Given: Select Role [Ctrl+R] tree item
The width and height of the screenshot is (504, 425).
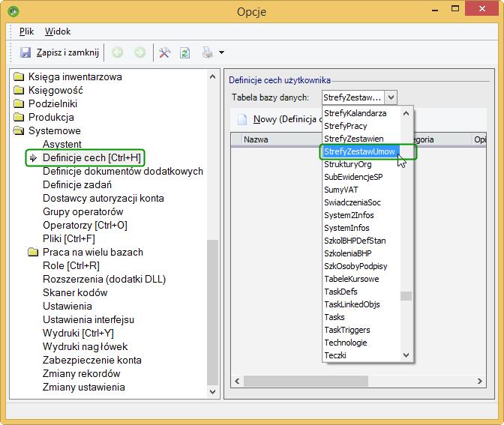Looking at the screenshot, I should [71, 265].
